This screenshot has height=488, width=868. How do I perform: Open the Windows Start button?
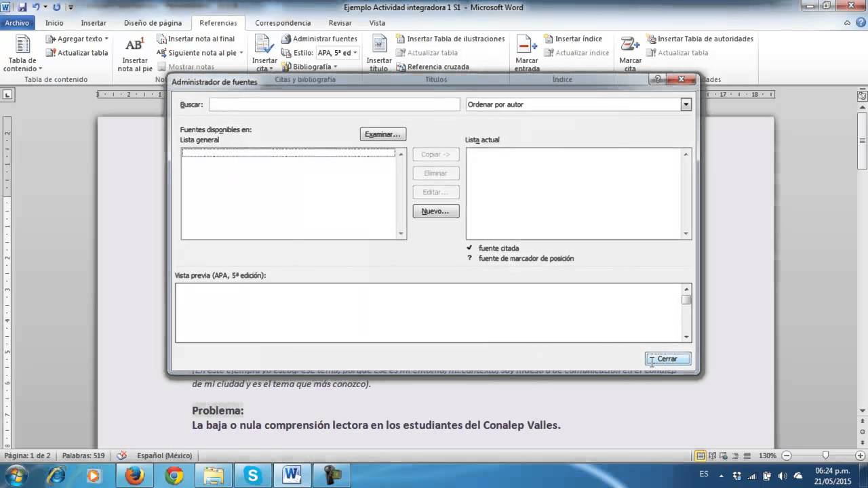pos(16,475)
